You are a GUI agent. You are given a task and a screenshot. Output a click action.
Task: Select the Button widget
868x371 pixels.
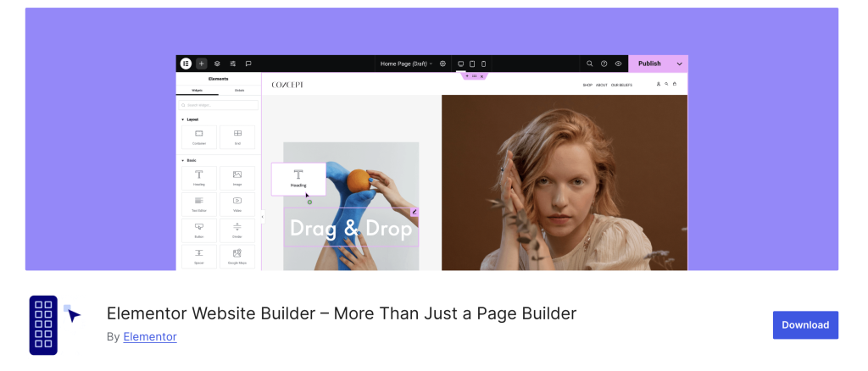(199, 230)
